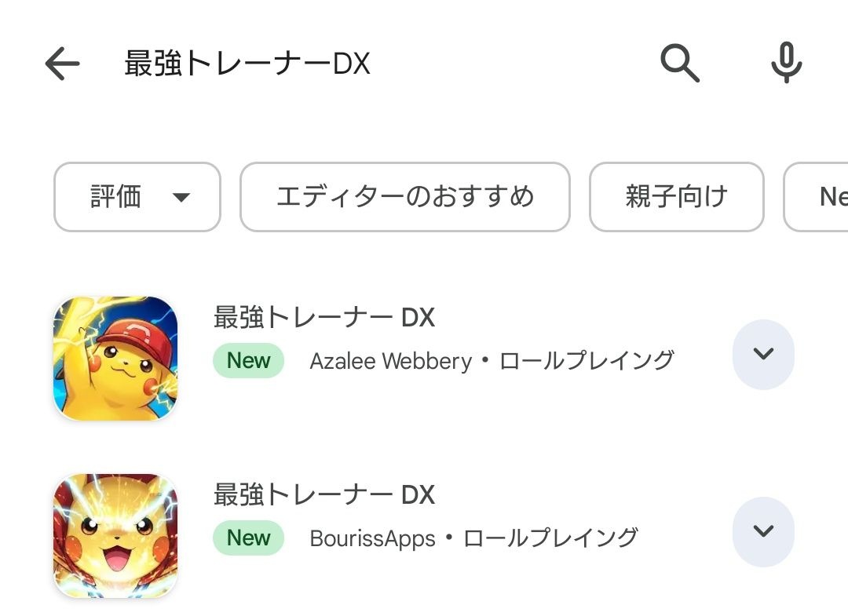Toggle the エディターのおすすめ filter chip
Image resolution: width=848 pixels, height=616 pixels.
coord(404,197)
